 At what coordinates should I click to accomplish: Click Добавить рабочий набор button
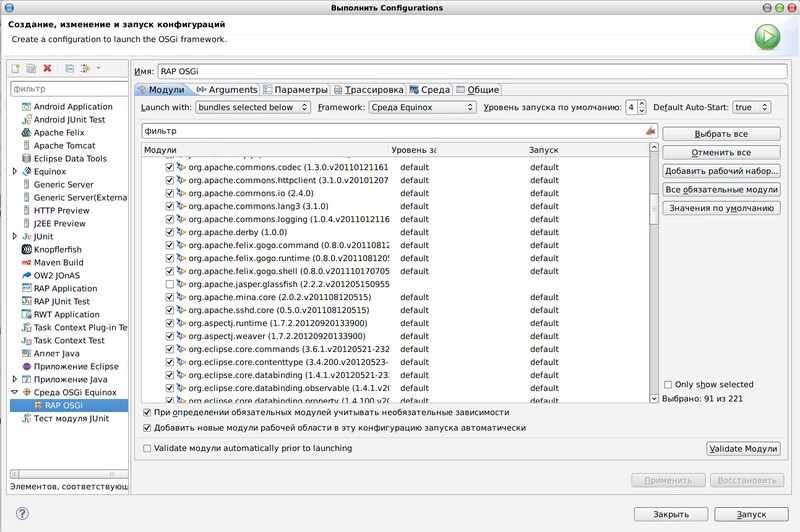pos(721,171)
